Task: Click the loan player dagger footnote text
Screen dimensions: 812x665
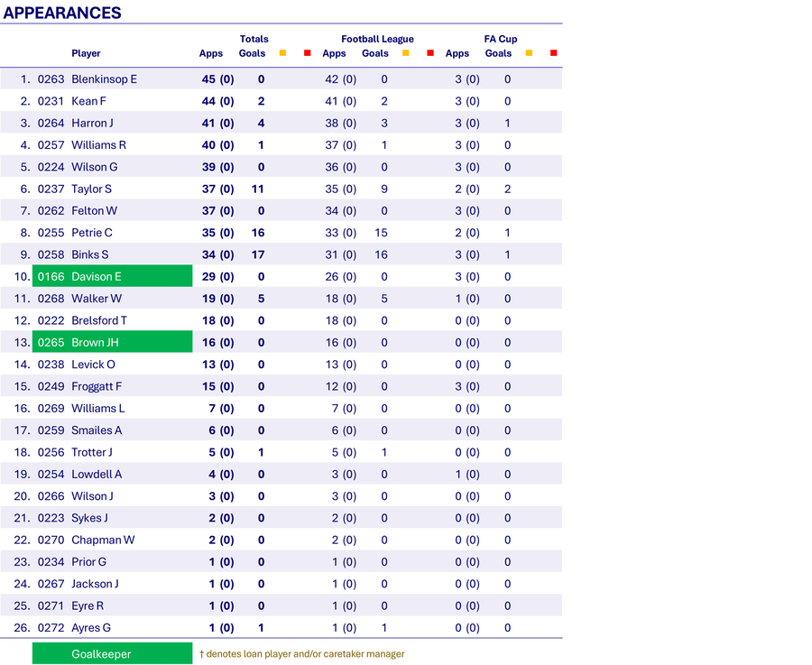Action: 302,653
